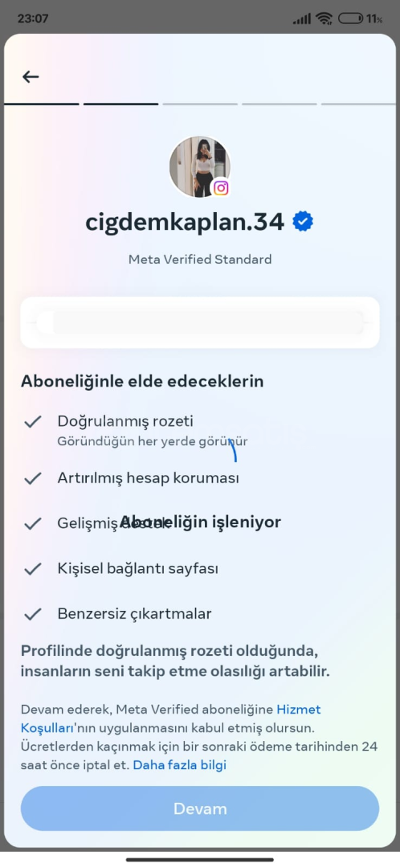The image size is (400, 868).
Task: Click the blurred subscription plan field
Action: coord(200,323)
